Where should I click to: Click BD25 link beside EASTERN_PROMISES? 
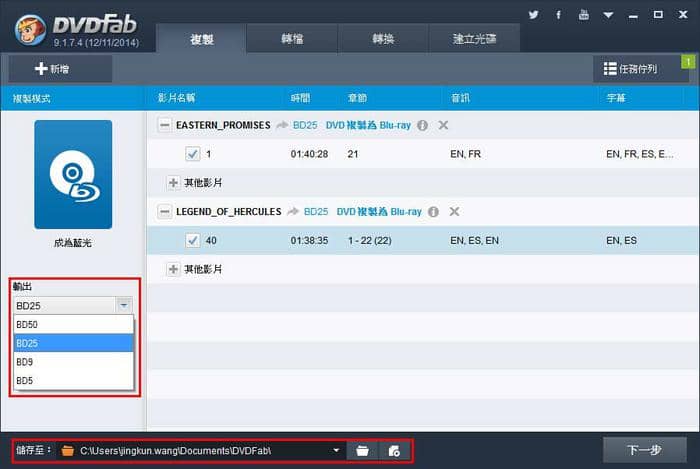tap(305, 125)
